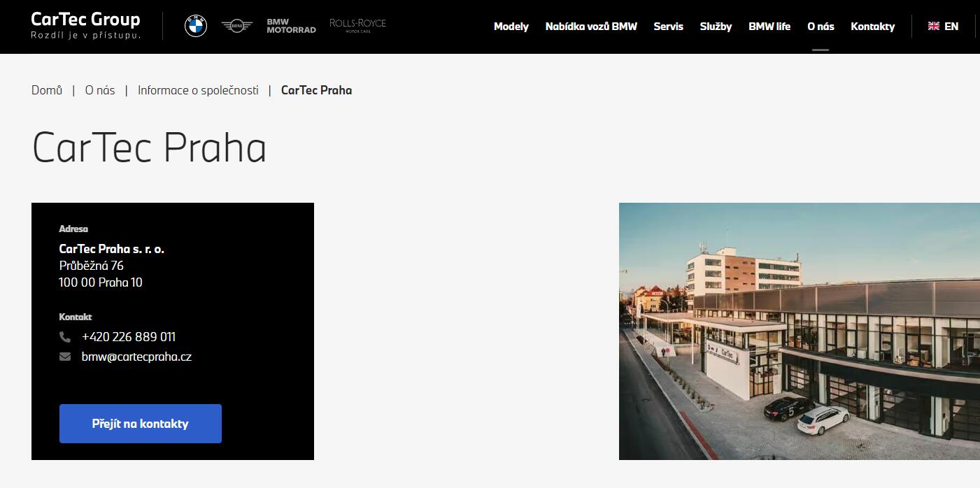The height and width of the screenshot is (488, 980).
Task: Open Informace o společnosti breadcrumb
Action: point(198,90)
